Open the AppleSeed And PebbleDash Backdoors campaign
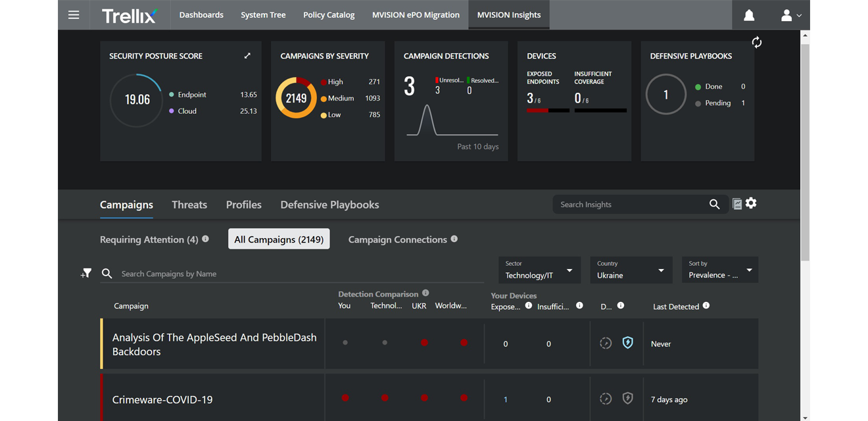Screen dimensions: 868x421 click(214, 344)
